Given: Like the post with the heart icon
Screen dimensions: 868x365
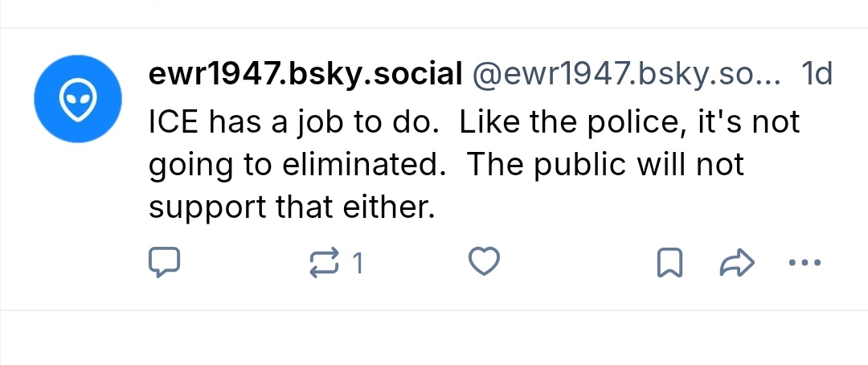Looking at the screenshot, I should [x=485, y=263].
